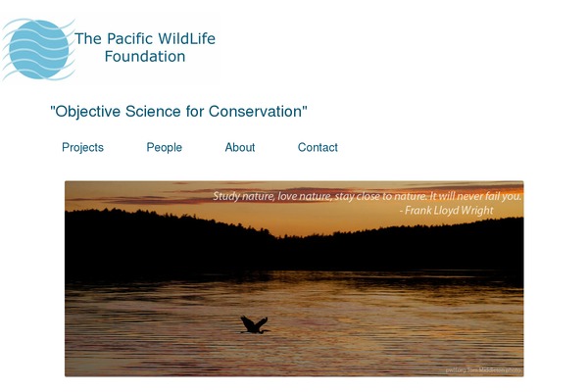
Task: Click the word Foundation in the header
Action: [145, 57]
